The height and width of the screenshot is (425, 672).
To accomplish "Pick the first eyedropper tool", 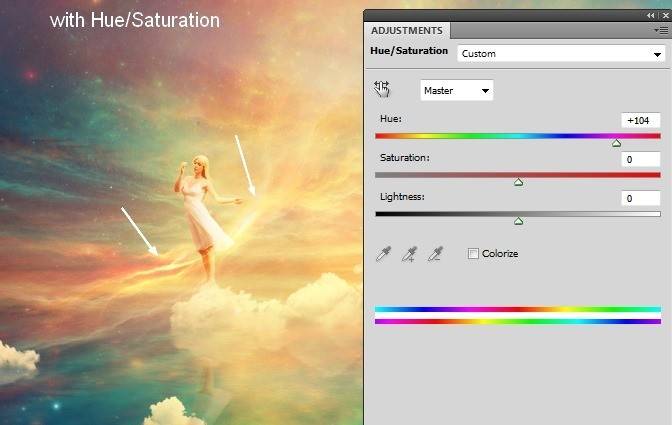I will (x=382, y=255).
